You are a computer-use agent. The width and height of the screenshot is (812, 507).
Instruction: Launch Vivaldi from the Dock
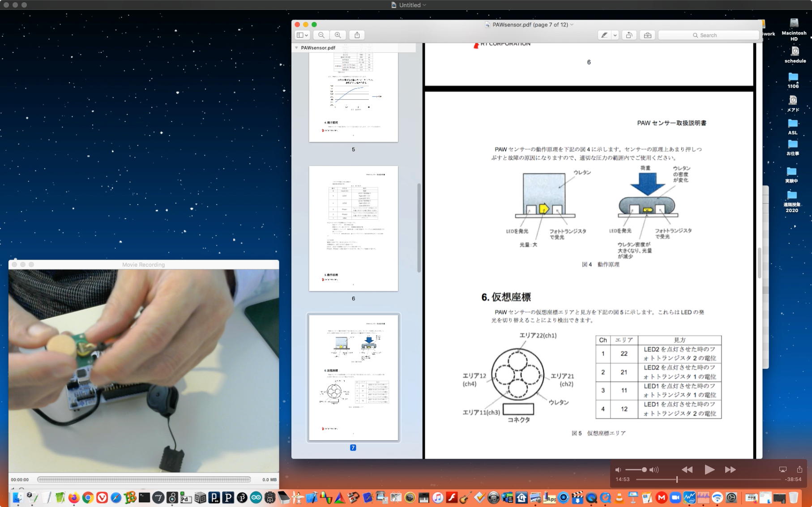tap(102, 497)
